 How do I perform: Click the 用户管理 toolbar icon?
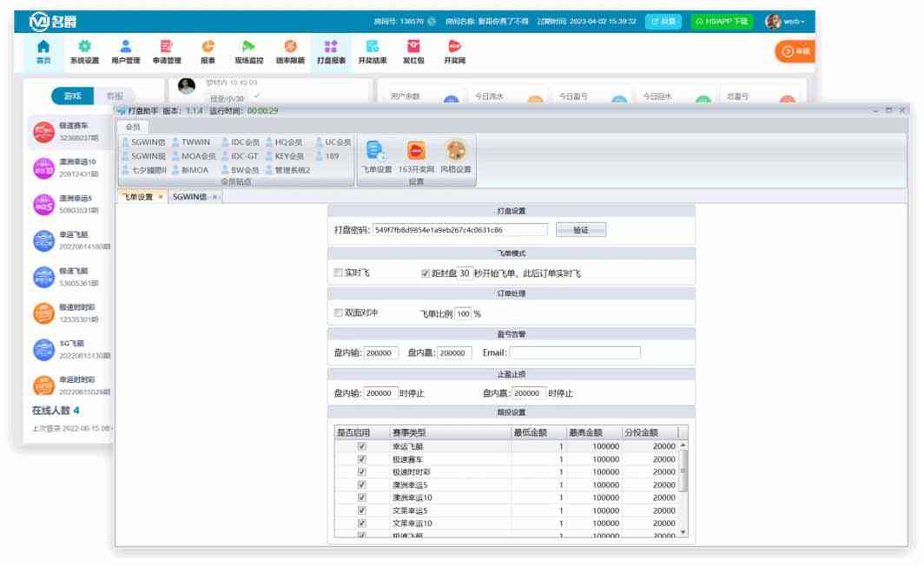point(126,51)
